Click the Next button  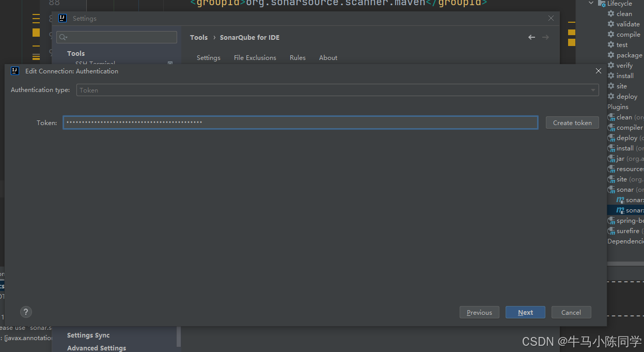click(525, 312)
